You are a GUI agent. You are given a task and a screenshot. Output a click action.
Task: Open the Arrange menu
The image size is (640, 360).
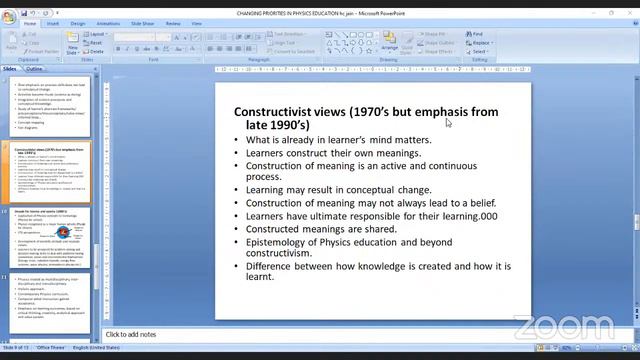[x=389, y=42]
